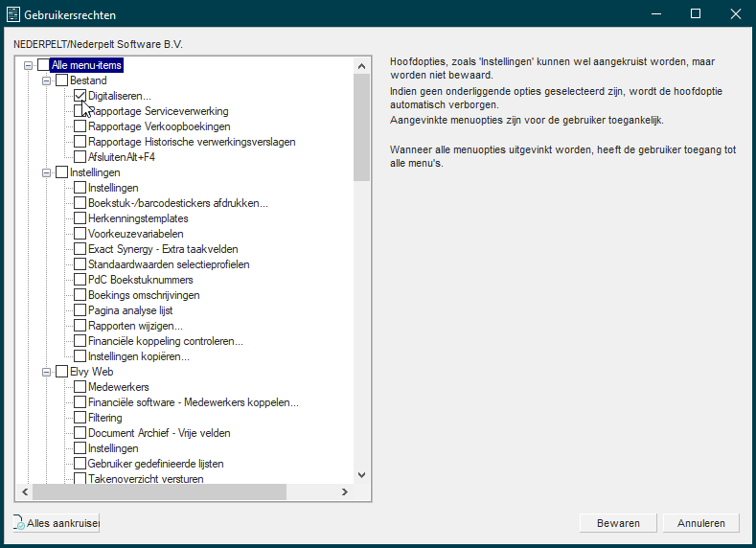The width and height of the screenshot is (756, 548).
Task: Click the tree scroll up arrow
Action: point(361,66)
